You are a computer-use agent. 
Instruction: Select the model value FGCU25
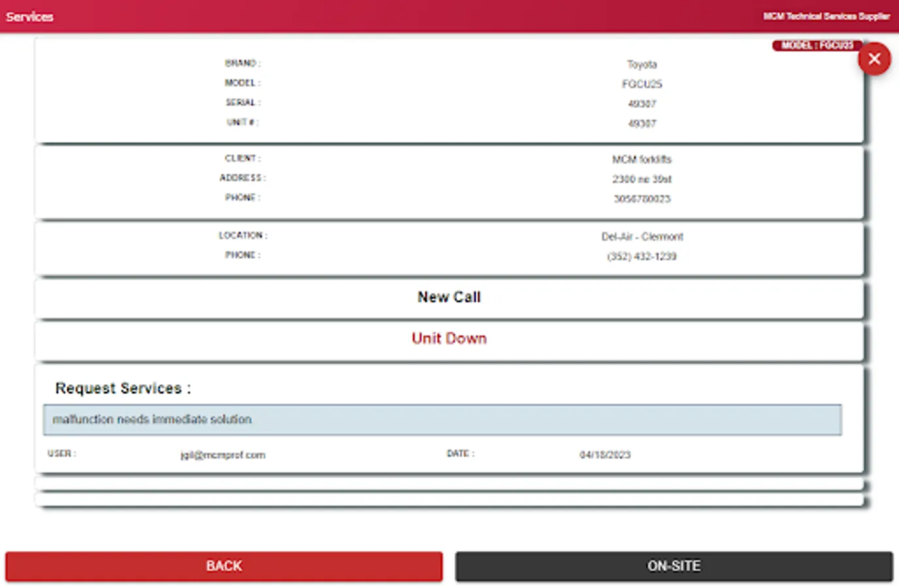[x=642, y=84]
